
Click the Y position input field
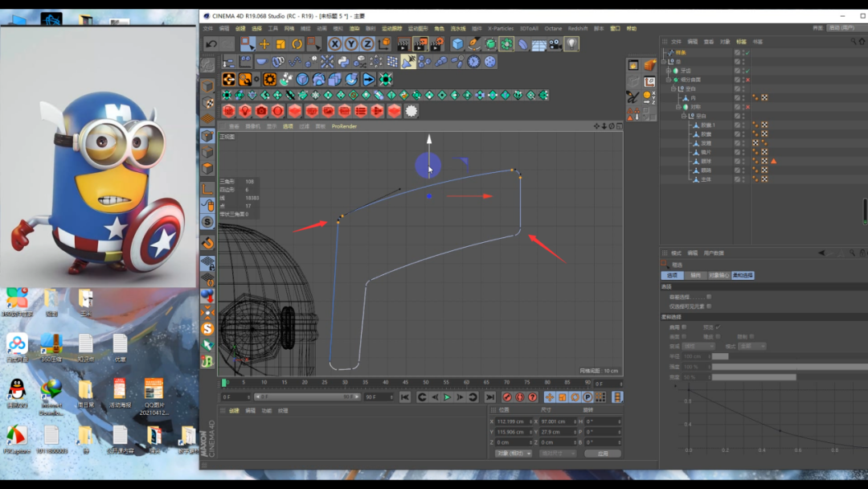point(513,432)
